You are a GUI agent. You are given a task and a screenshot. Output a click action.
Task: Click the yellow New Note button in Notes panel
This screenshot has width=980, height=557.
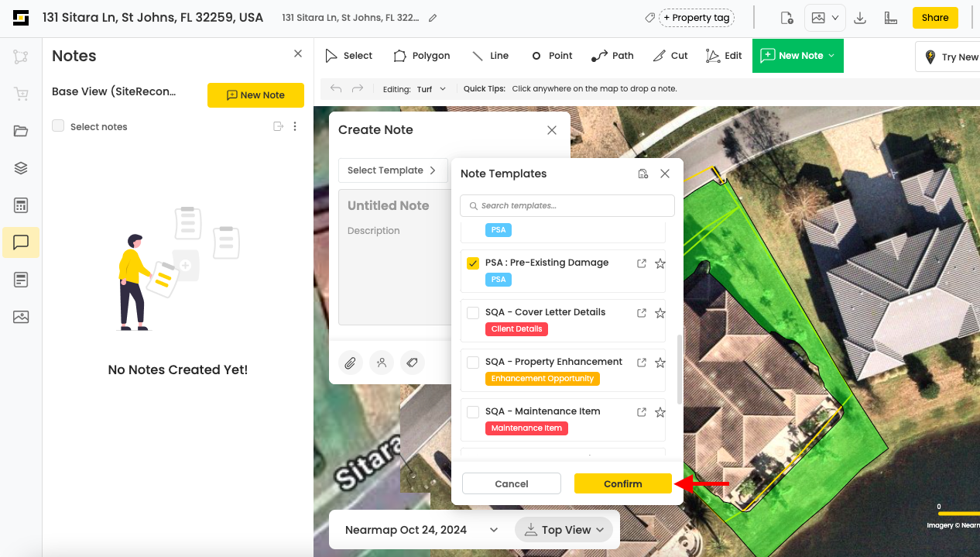pyautogui.click(x=255, y=95)
